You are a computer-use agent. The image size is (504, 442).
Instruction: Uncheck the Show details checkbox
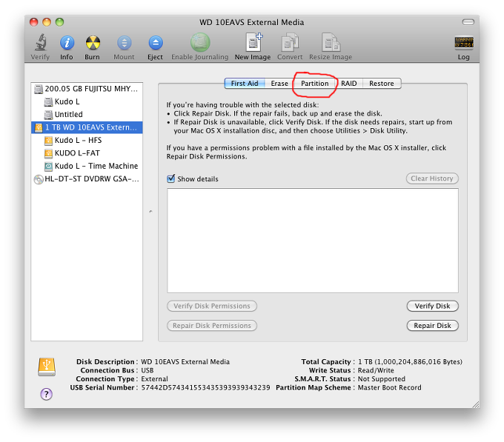[171, 178]
